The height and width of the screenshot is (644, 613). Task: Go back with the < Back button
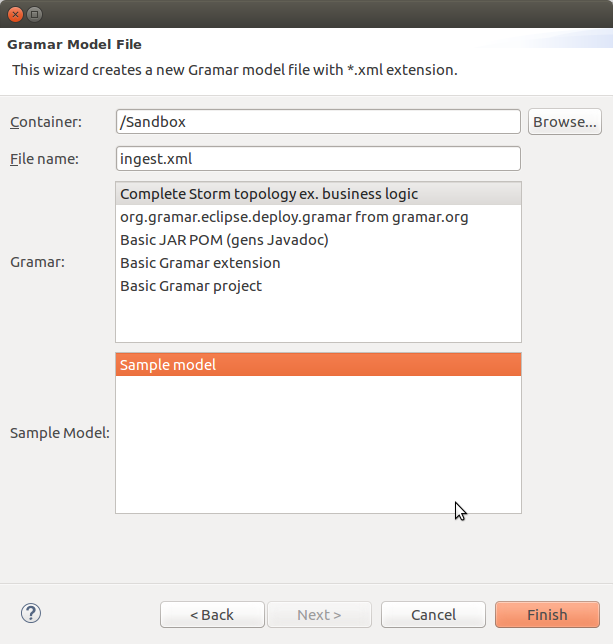pyautogui.click(x=212, y=615)
